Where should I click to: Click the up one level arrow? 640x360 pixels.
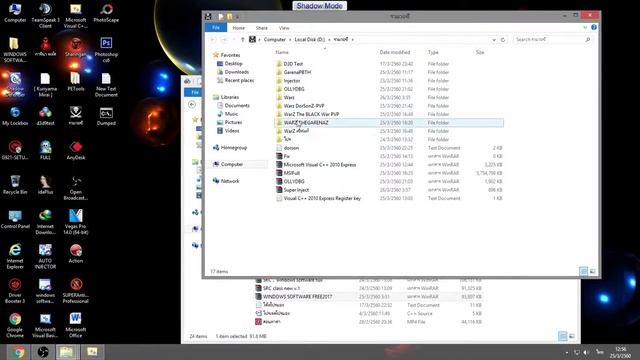tap(242, 40)
